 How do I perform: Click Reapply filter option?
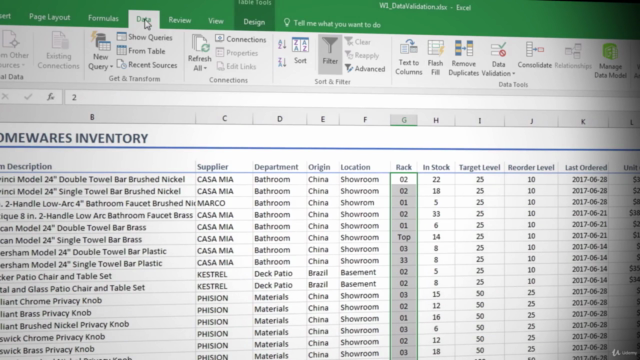click(362, 55)
